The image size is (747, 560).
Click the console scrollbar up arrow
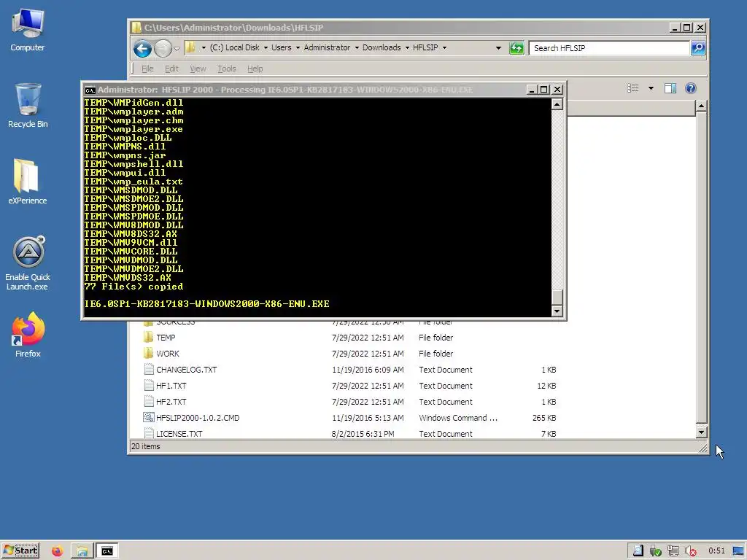coord(557,104)
